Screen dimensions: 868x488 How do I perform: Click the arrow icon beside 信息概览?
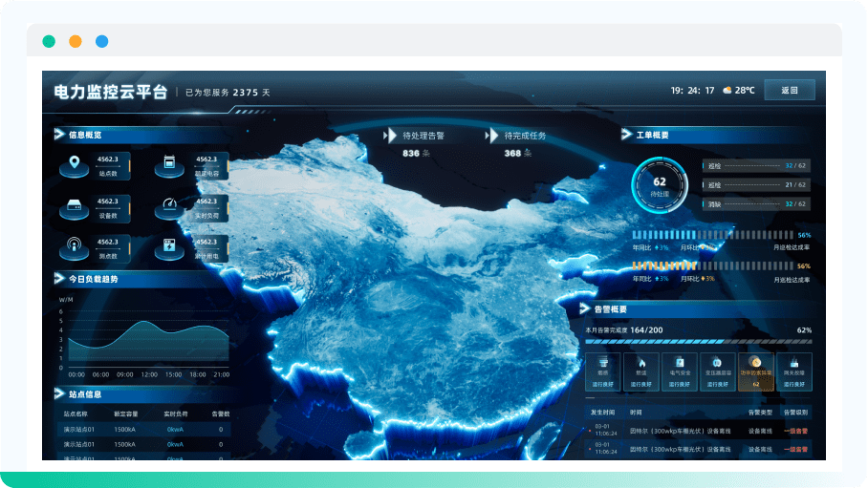coord(59,134)
